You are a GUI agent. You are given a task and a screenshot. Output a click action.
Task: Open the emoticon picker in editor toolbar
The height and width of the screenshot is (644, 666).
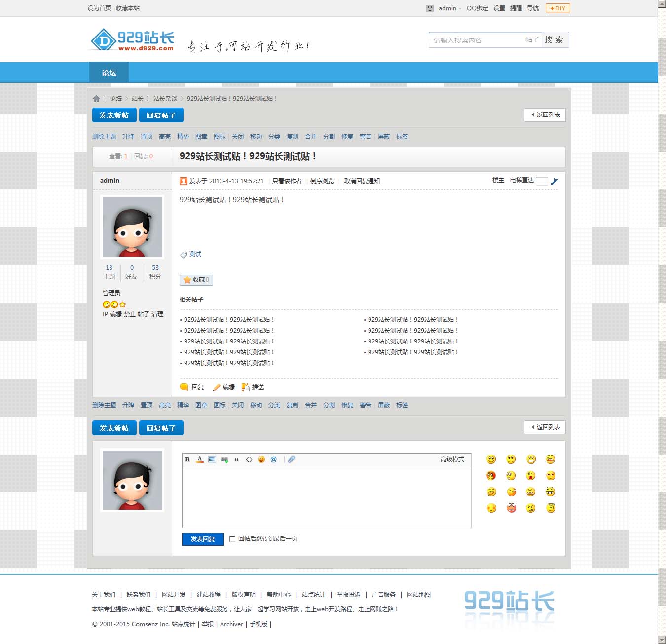[x=261, y=459]
